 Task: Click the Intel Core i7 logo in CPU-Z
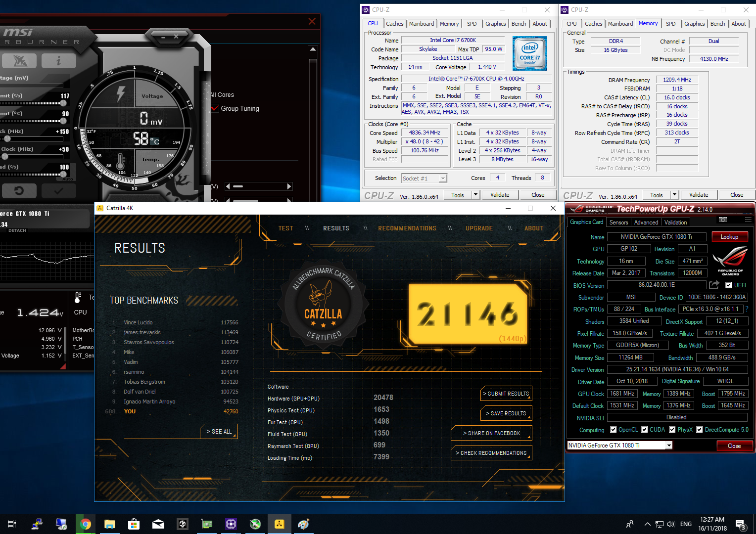tap(530, 53)
